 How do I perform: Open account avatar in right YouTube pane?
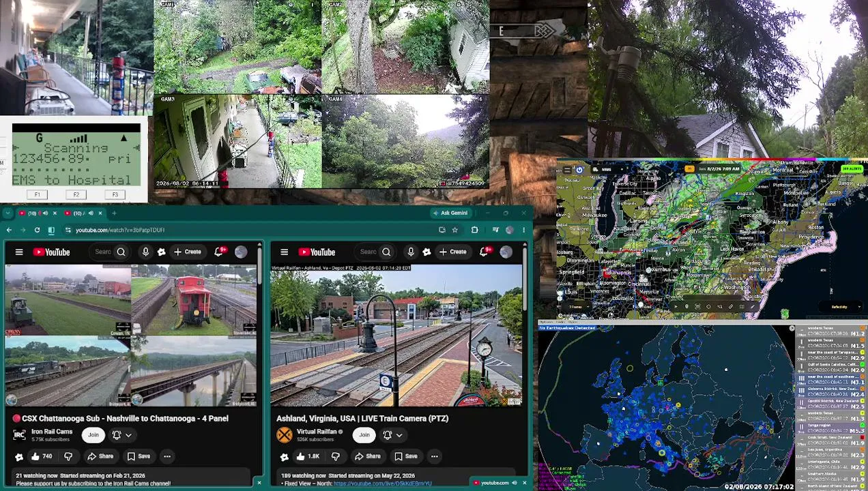click(x=506, y=252)
